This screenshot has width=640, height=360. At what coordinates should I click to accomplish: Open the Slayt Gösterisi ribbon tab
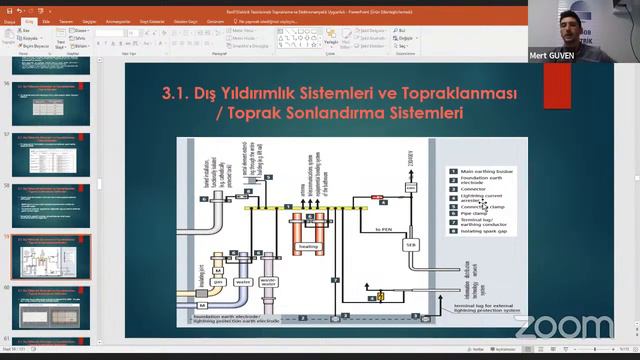click(x=152, y=22)
